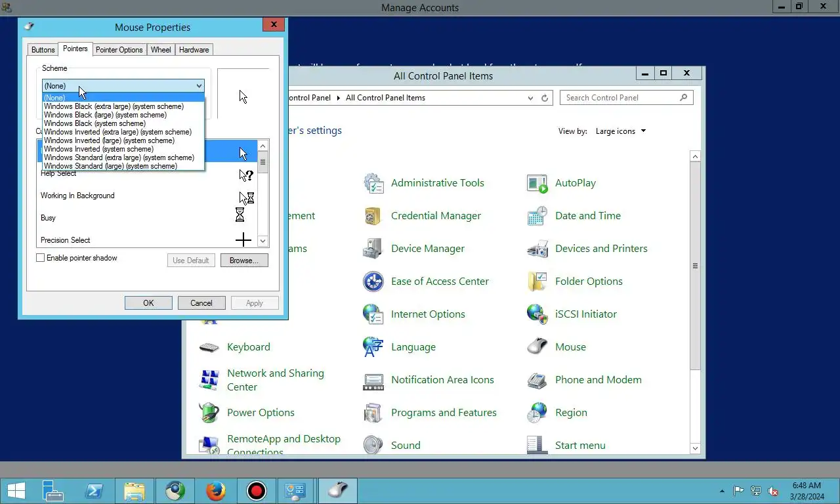Open Devices and Printers icon

click(x=537, y=249)
